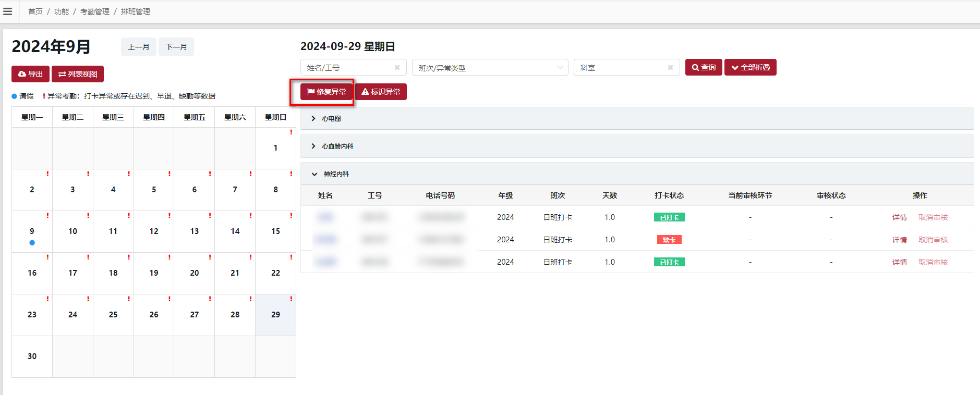The image size is (980, 395).
Task: Click the 标识异常 mark abnormal button
Action: [381, 92]
